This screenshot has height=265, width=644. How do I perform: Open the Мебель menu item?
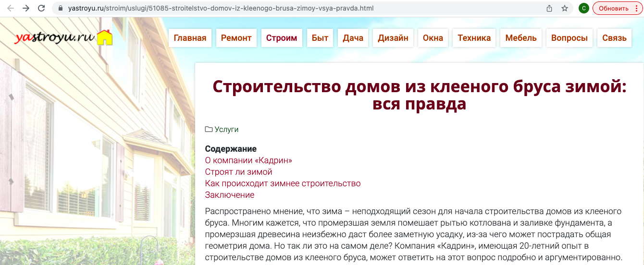[x=521, y=38]
